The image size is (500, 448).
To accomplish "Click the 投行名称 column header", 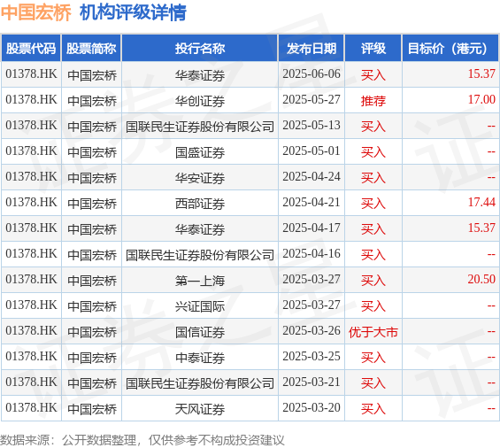I will (200, 48).
